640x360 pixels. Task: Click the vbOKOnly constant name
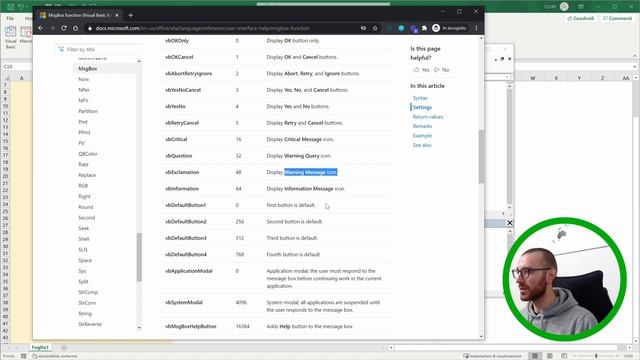[177, 41]
